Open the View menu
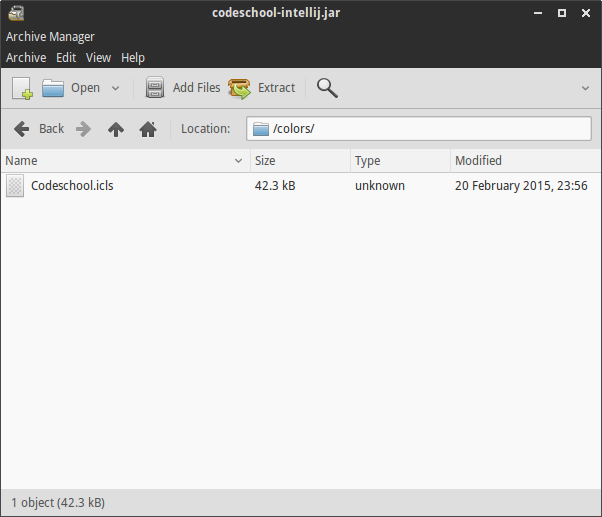This screenshot has width=602, height=517. click(98, 58)
